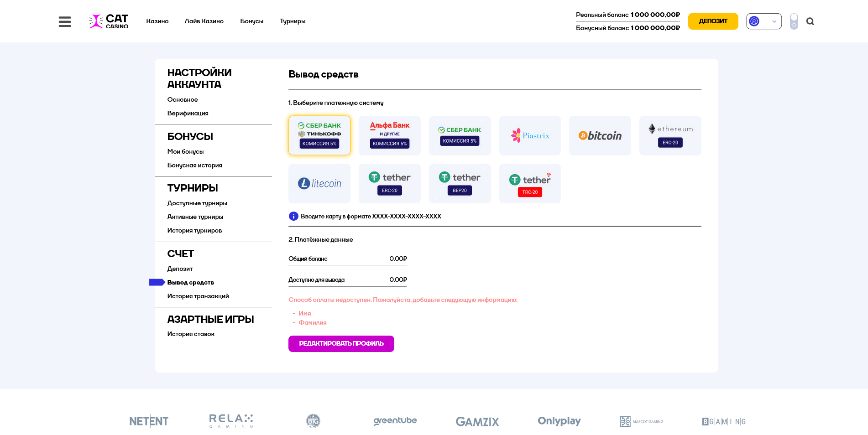The height and width of the screenshot is (435, 868).
Task: Click the Cat Casino logo
Action: click(x=109, y=21)
